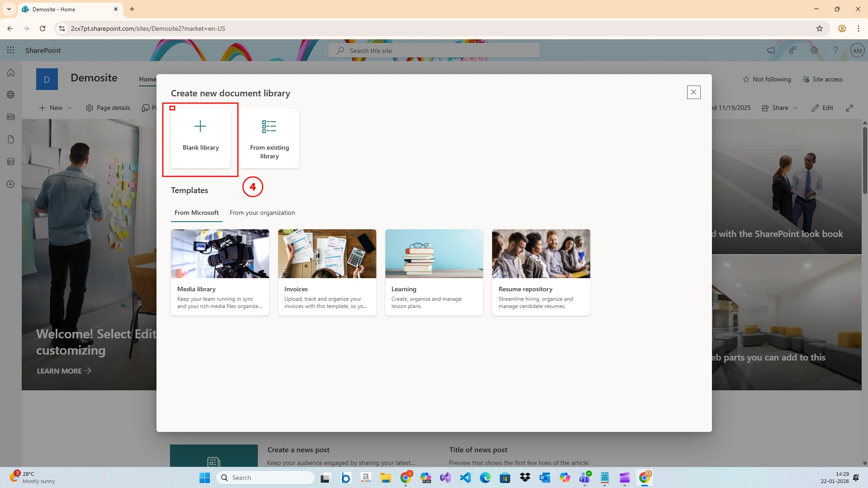The width and height of the screenshot is (868, 488).
Task: Open the SharePoint app launcher grid
Action: click(11, 50)
